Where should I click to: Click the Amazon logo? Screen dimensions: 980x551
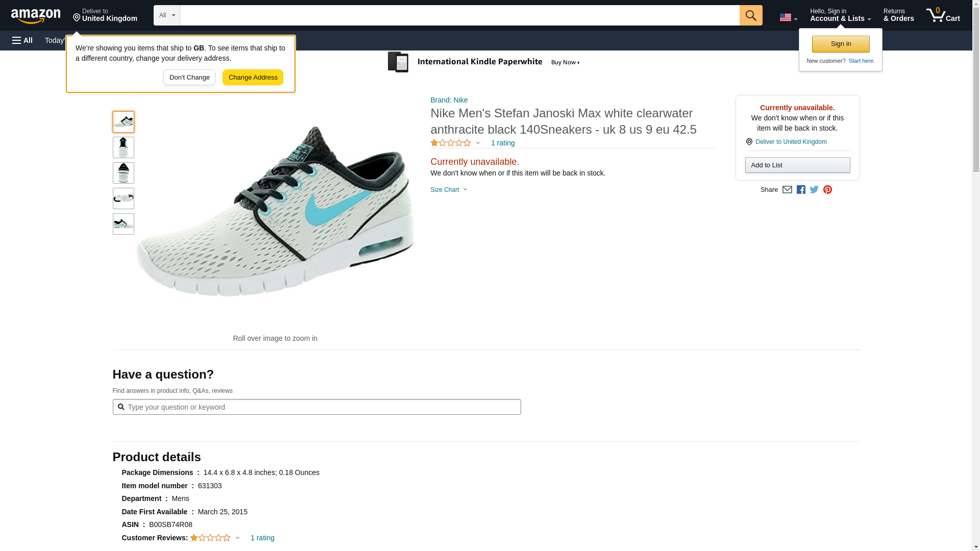tap(36, 16)
